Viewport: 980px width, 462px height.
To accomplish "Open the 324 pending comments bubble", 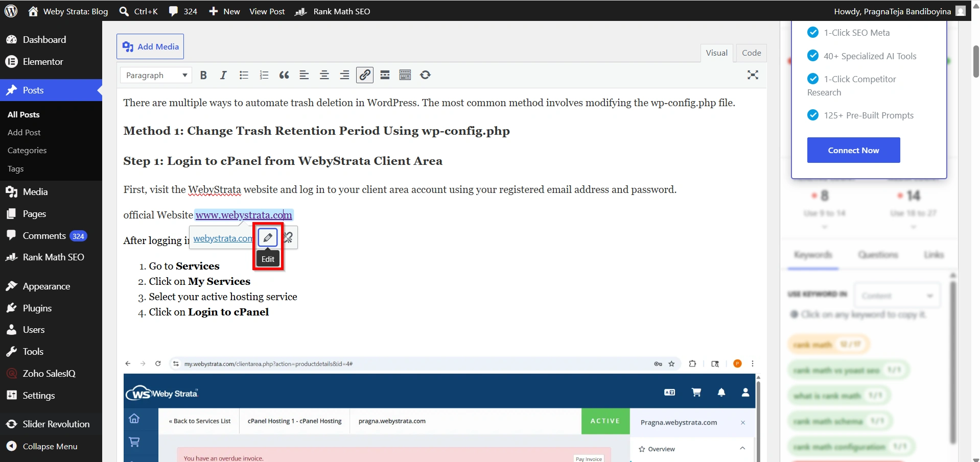I will pyautogui.click(x=183, y=11).
